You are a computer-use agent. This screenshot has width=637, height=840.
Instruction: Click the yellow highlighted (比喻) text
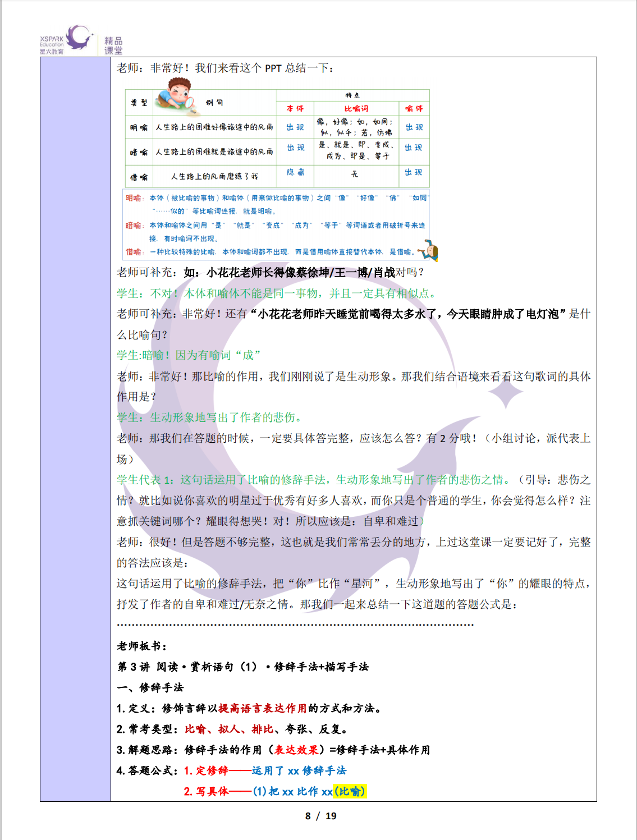pyautogui.click(x=350, y=791)
